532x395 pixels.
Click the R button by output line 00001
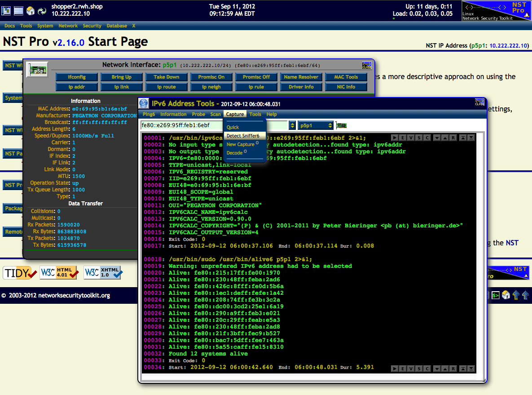(x=453, y=138)
